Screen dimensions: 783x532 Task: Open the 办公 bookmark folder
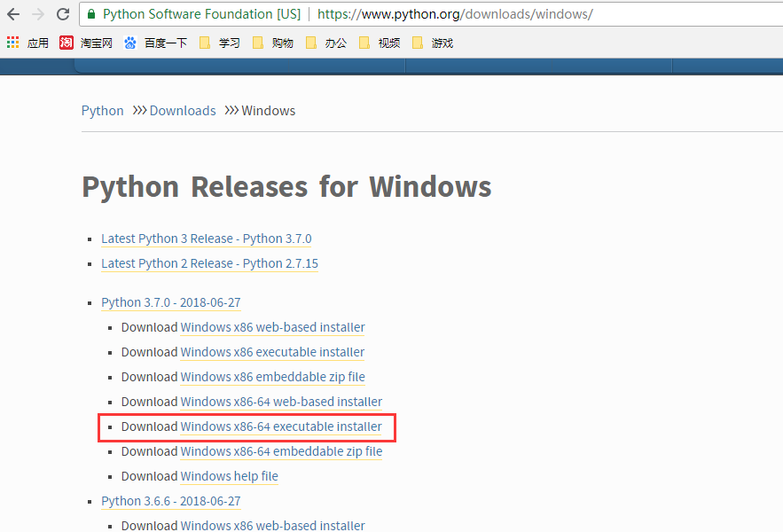326,43
